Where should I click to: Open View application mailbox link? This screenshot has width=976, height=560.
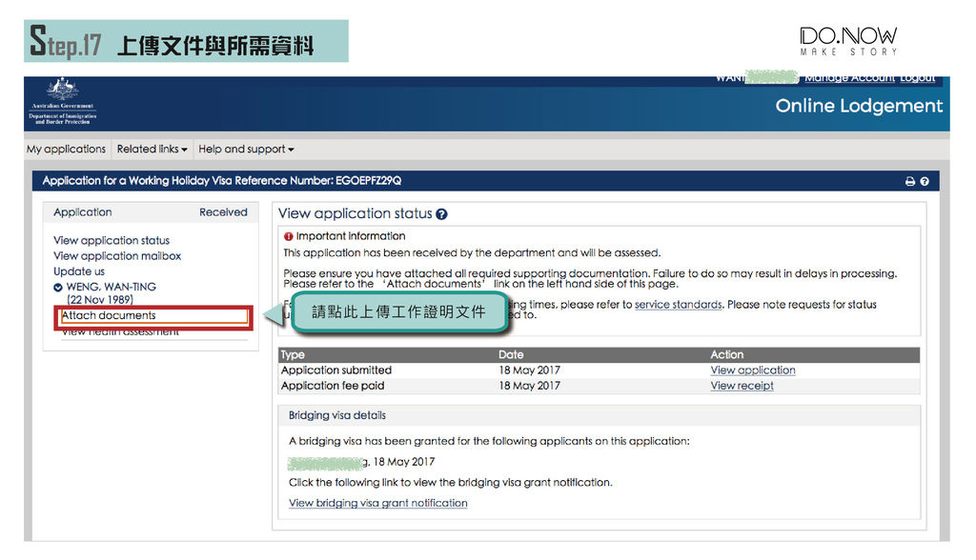tap(117, 256)
